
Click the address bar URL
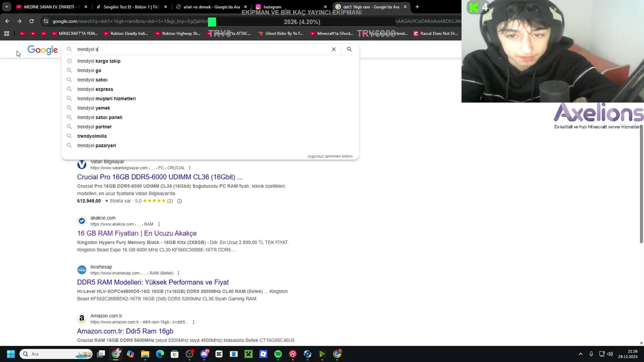coord(130,21)
